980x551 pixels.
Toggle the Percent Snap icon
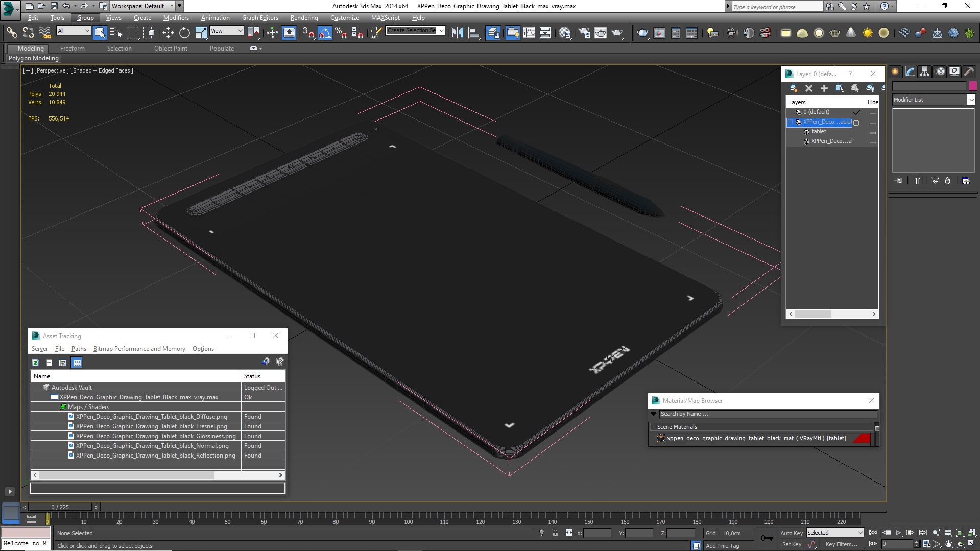tap(341, 33)
